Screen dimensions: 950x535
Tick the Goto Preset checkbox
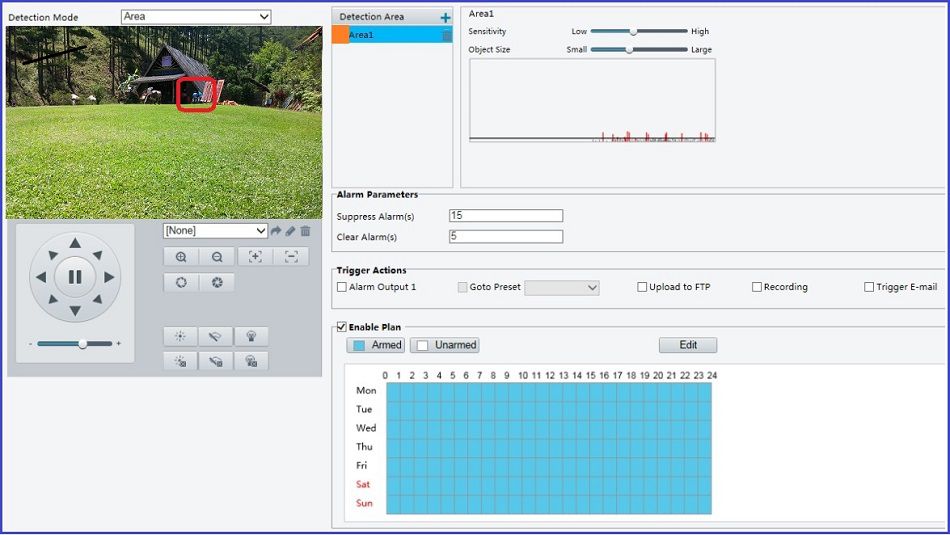tap(462, 287)
